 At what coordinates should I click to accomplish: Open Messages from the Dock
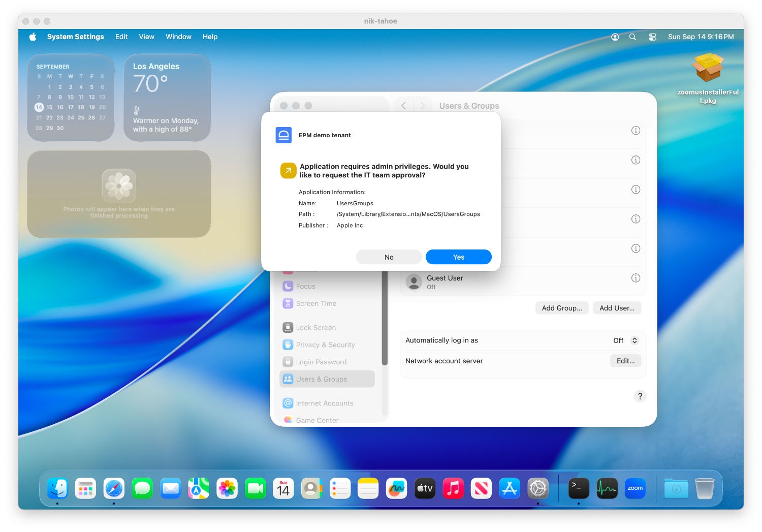142,489
